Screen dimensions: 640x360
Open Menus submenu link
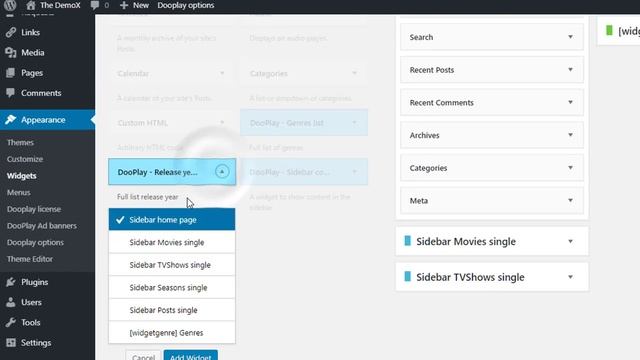pos(18,192)
